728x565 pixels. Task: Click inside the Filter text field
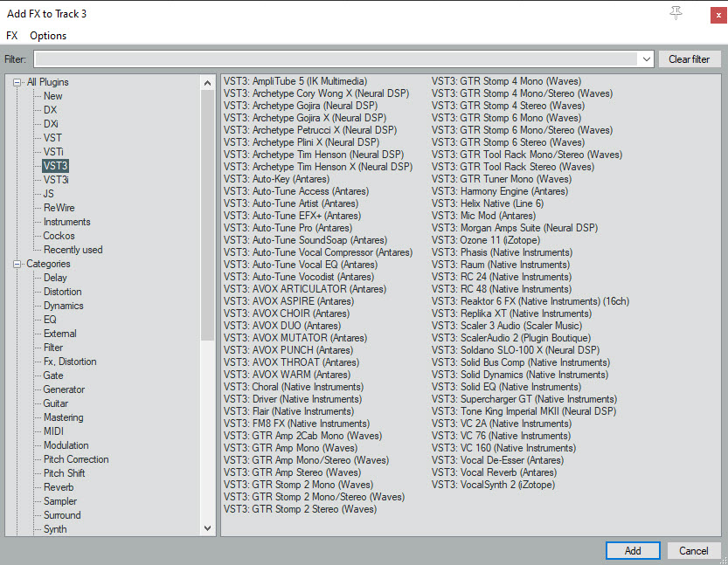(336, 59)
